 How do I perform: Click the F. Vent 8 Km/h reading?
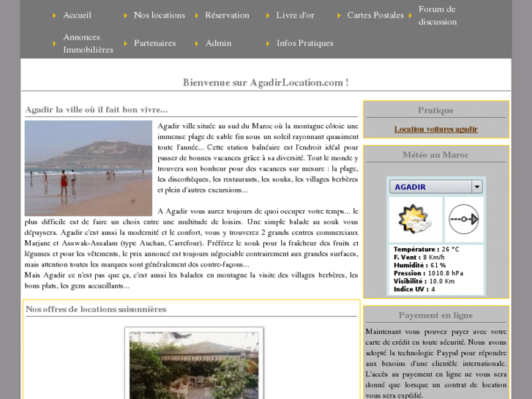(419, 258)
